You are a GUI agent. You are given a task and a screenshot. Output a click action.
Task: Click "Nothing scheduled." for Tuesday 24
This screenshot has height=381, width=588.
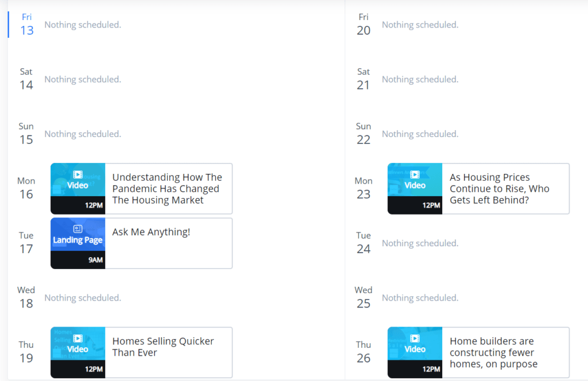pyautogui.click(x=420, y=243)
